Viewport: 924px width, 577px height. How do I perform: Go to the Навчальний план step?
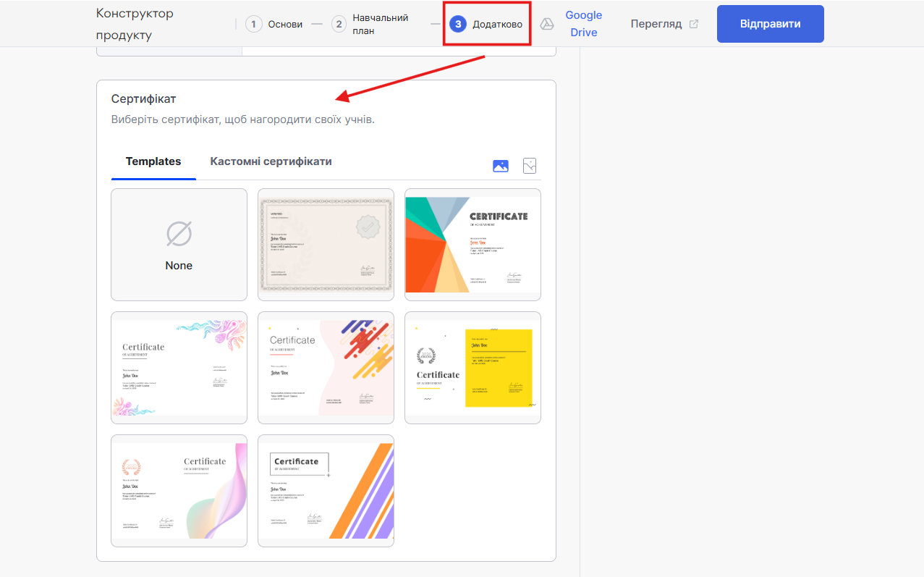(380, 24)
